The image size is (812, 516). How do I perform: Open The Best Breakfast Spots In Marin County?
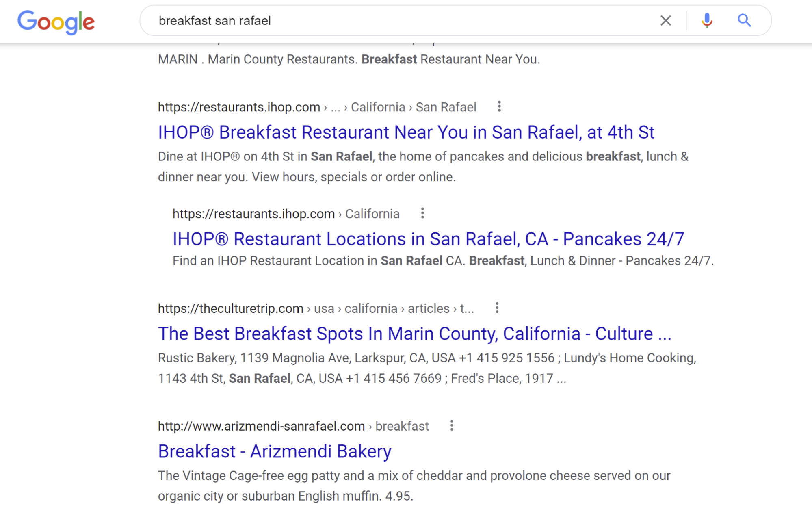(x=414, y=334)
